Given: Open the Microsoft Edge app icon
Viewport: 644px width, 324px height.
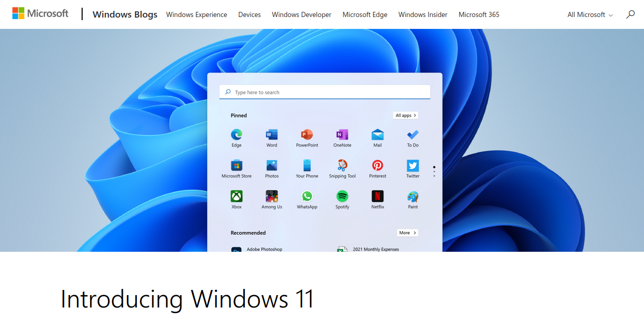Looking at the screenshot, I should [x=236, y=134].
